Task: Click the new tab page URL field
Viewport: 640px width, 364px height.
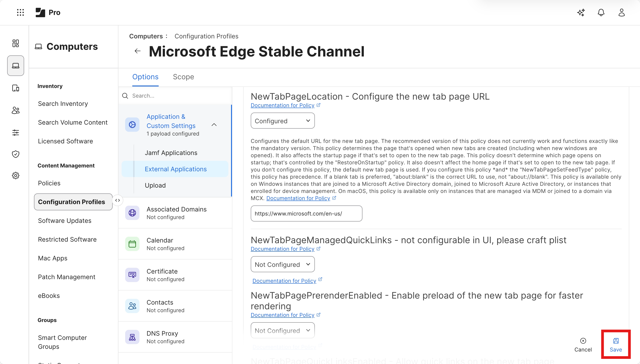Action: pos(306,213)
